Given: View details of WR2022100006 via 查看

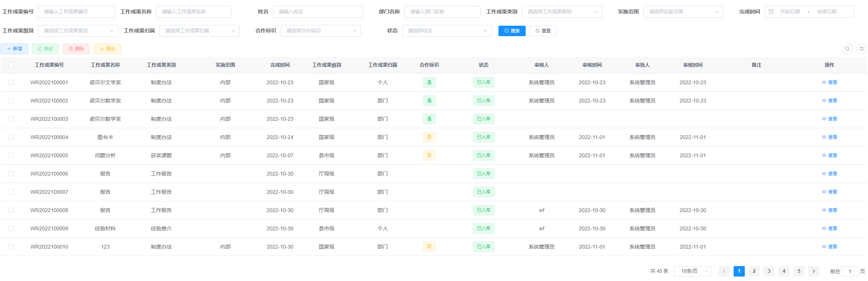Looking at the screenshot, I should [x=829, y=174].
